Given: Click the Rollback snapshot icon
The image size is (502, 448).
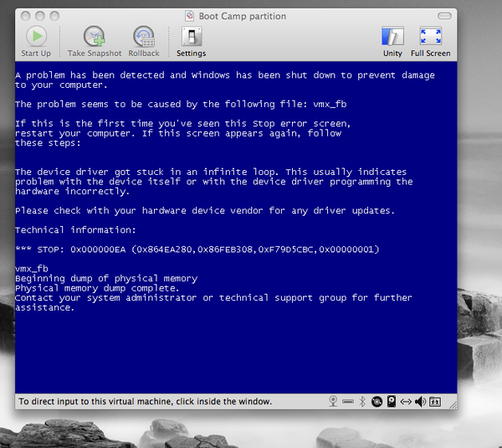Looking at the screenshot, I should coord(144,37).
